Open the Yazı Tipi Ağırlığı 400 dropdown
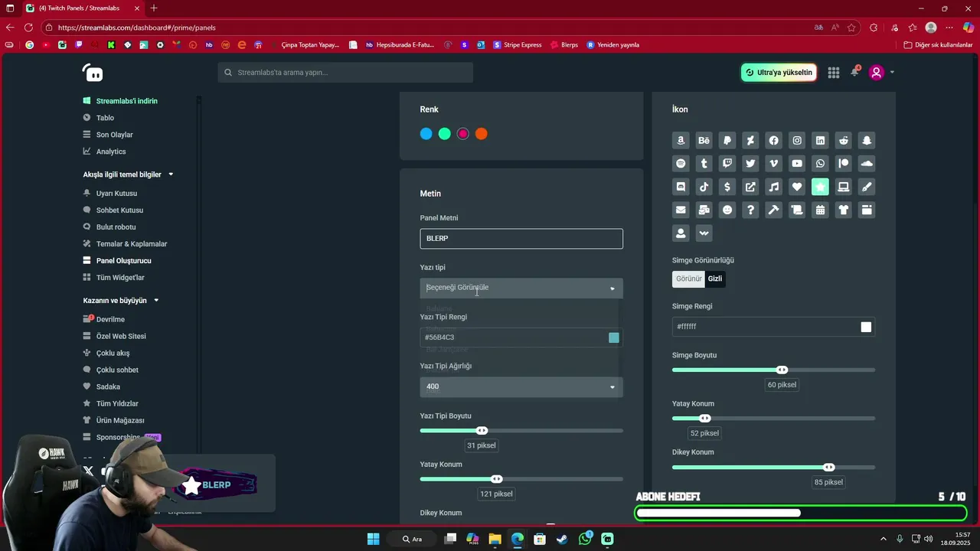980x551 pixels. (521, 386)
